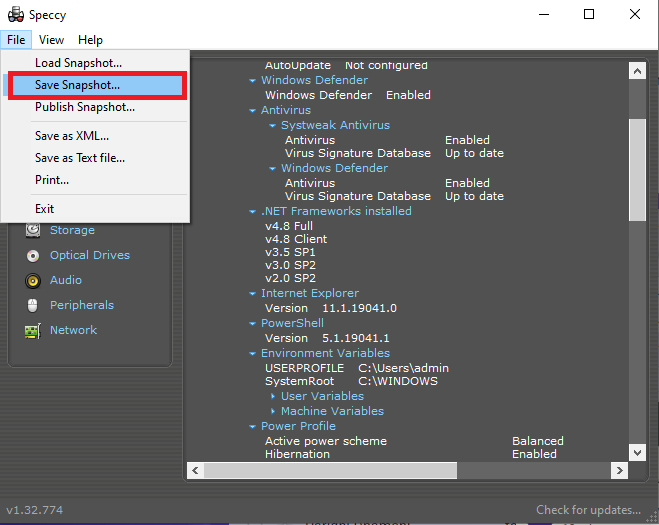This screenshot has width=659, height=525.
Task: Click the vertical scrollbar thumb
Action: 637,170
